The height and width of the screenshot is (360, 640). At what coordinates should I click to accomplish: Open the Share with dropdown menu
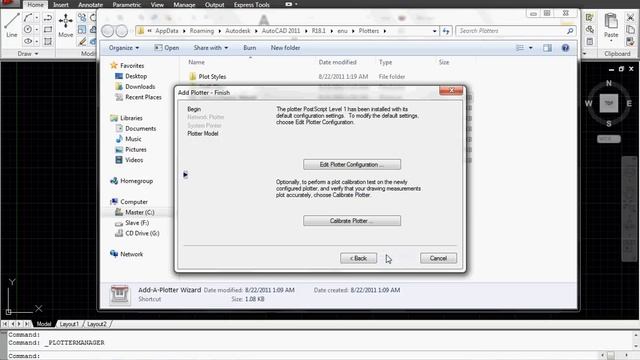[x=211, y=48]
